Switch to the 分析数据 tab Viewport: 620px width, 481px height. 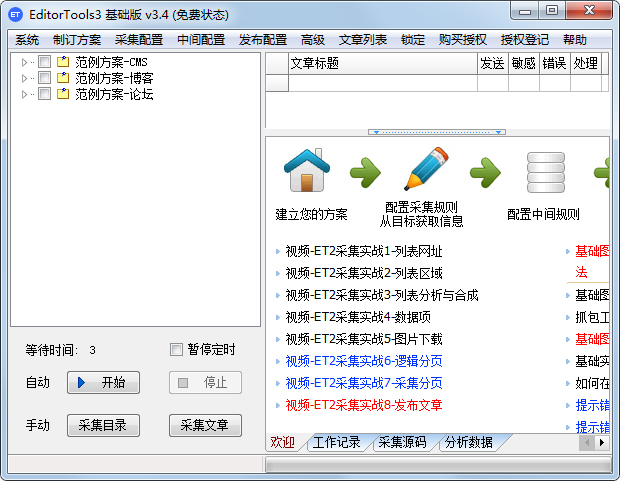[469, 442]
